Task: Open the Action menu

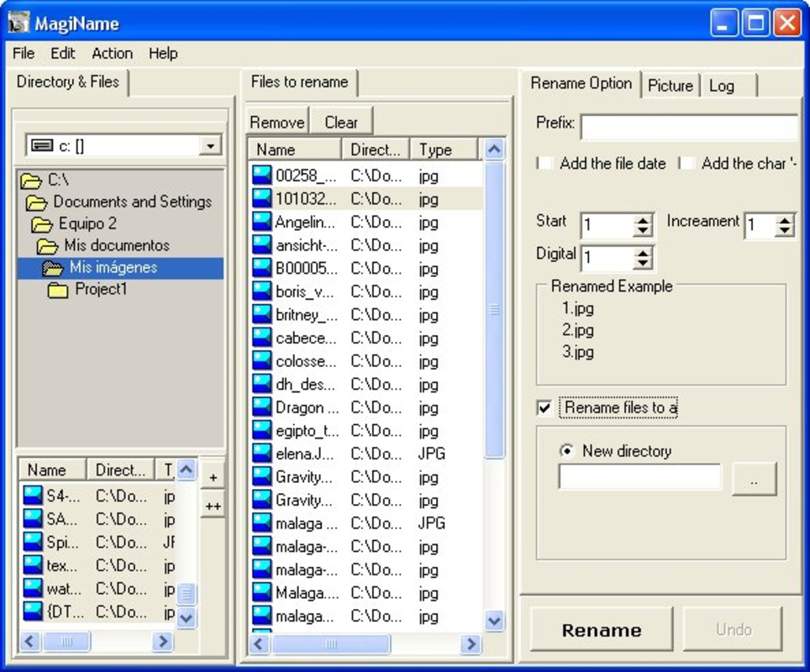Action: point(112,53)
